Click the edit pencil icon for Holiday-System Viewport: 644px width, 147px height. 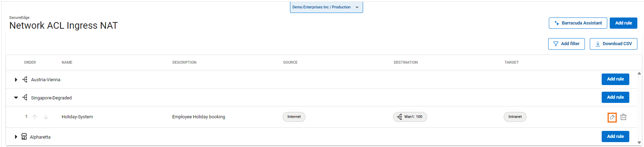pos(612,117)
